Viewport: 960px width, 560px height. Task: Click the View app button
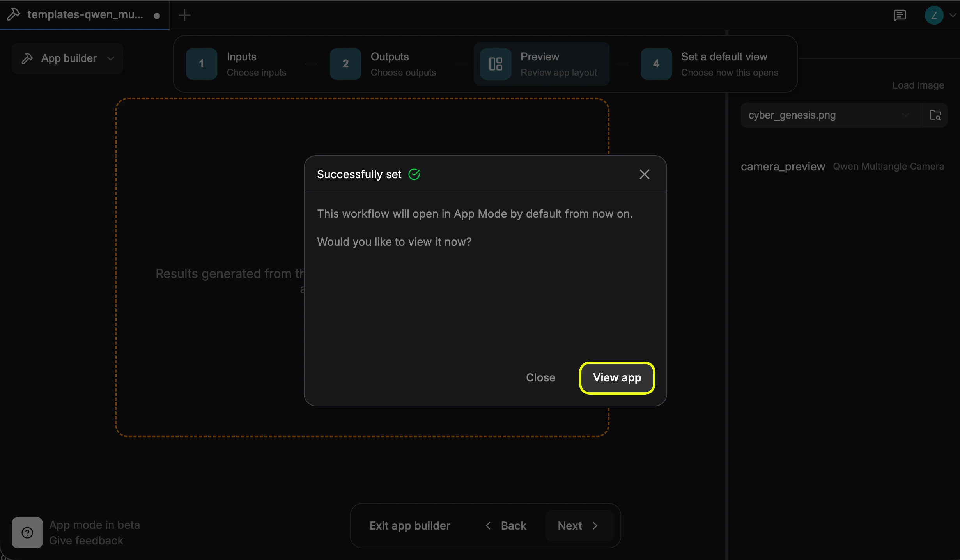(x=616, y=377)
